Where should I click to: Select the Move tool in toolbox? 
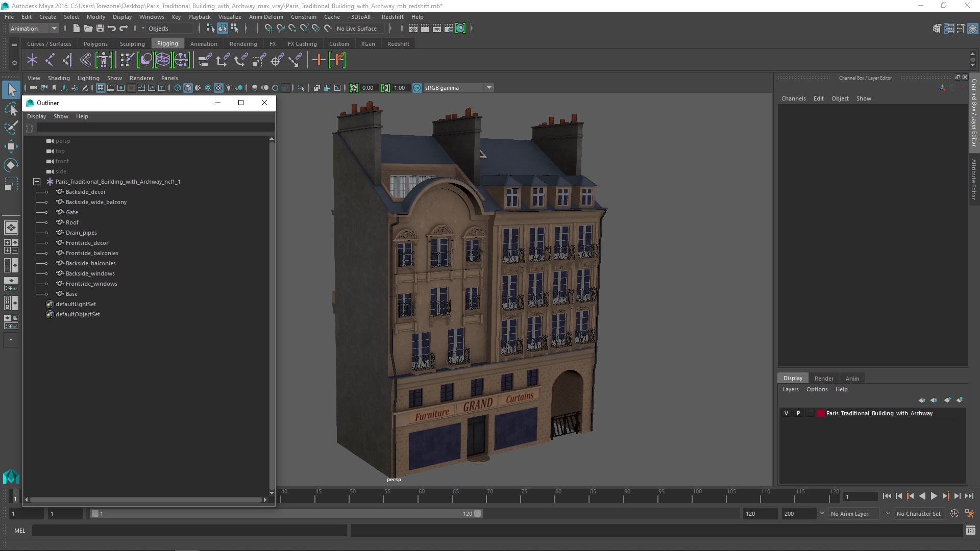pos(11,146)
